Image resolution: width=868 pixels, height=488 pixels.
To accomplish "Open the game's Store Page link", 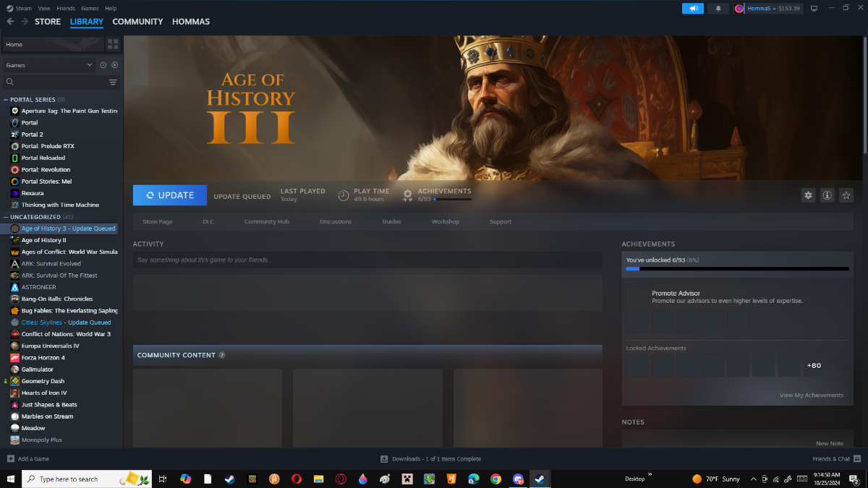I will (x=158, y=222).
